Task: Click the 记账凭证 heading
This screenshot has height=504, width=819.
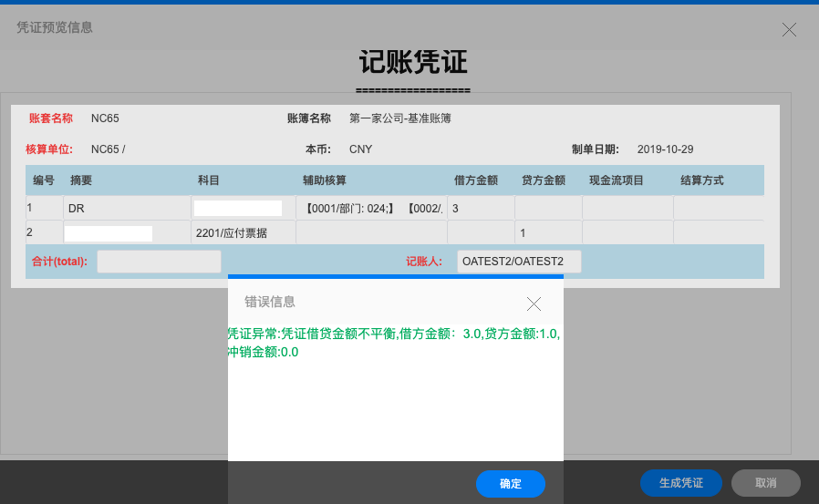Action: pos(412,62)
